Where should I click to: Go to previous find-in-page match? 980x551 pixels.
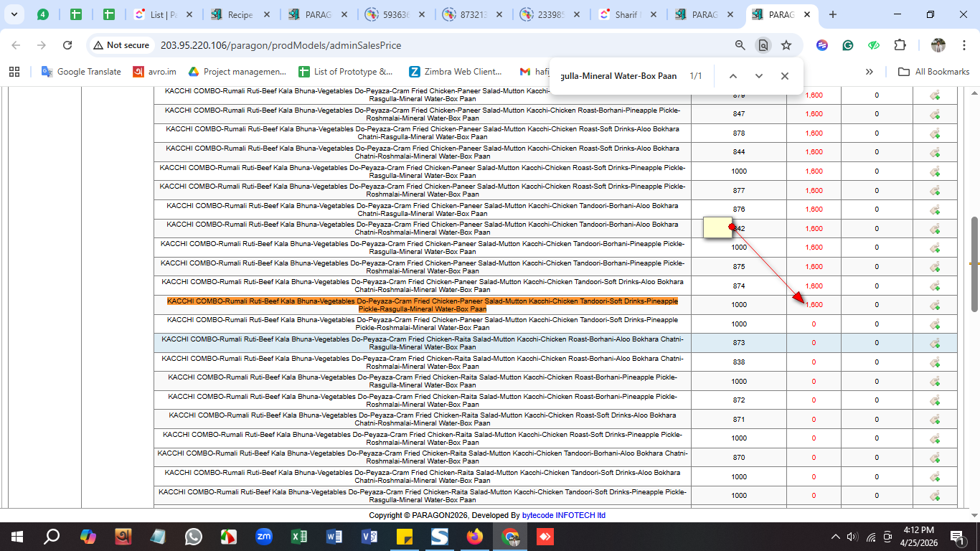[x=732, y=76]
